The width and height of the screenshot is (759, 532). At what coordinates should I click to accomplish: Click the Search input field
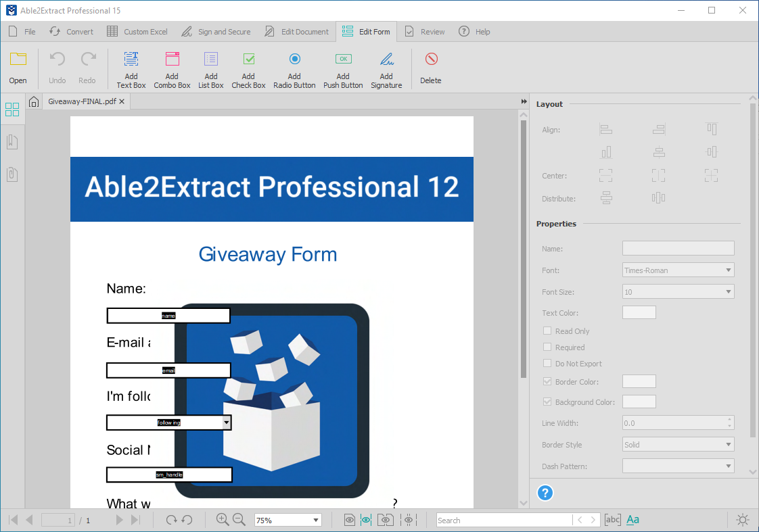pyautogui.click(x=504, y=521)
